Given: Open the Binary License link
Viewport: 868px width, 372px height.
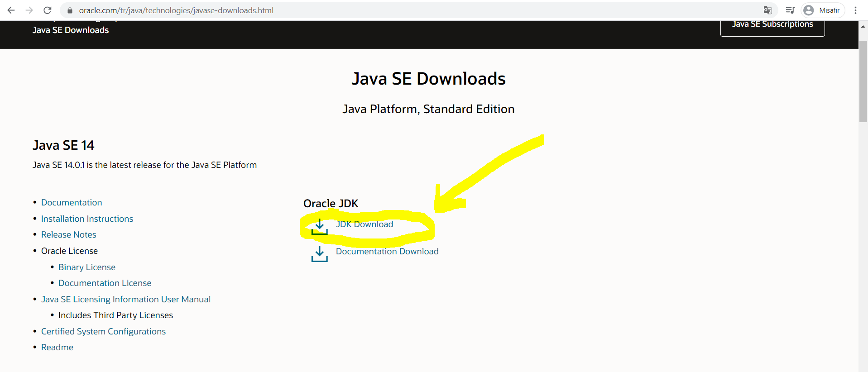Looking at the screenshot, I should pyautogui.click(x=87, y=267).
